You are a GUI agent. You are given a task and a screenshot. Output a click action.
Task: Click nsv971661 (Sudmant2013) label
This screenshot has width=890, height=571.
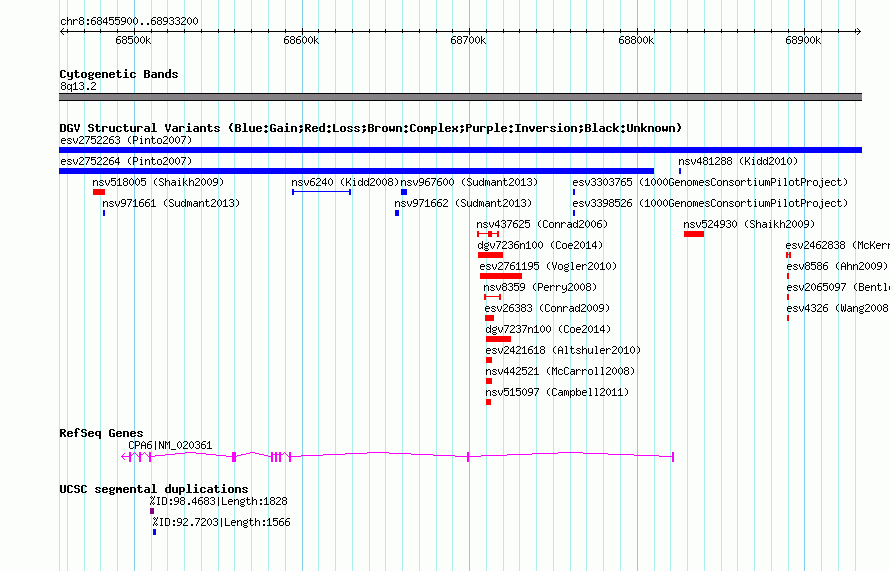tap(171, 203)
